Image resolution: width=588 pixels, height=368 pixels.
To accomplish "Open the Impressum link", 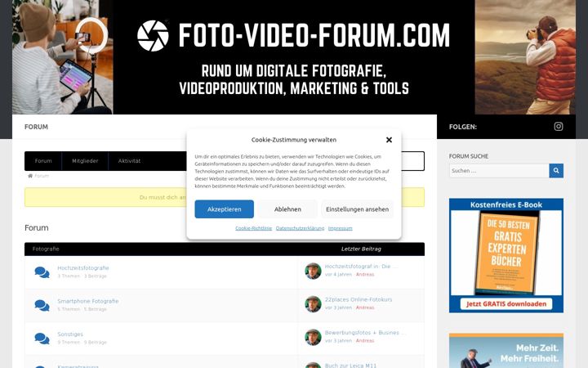I will click(x=340, y=228).
